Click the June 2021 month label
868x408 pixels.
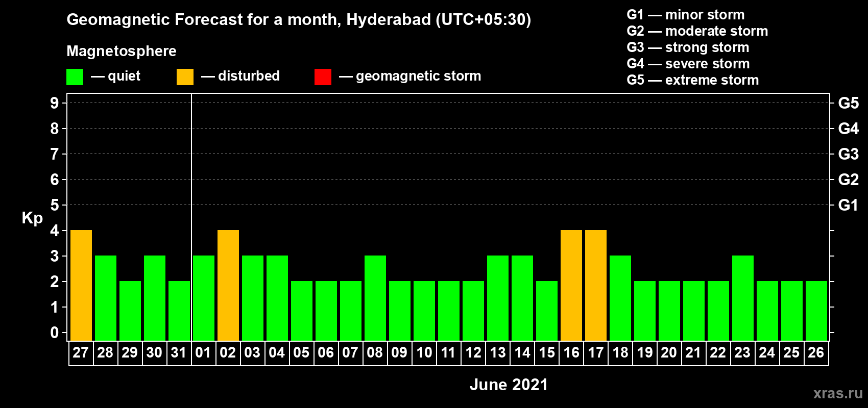pos(509,385)
